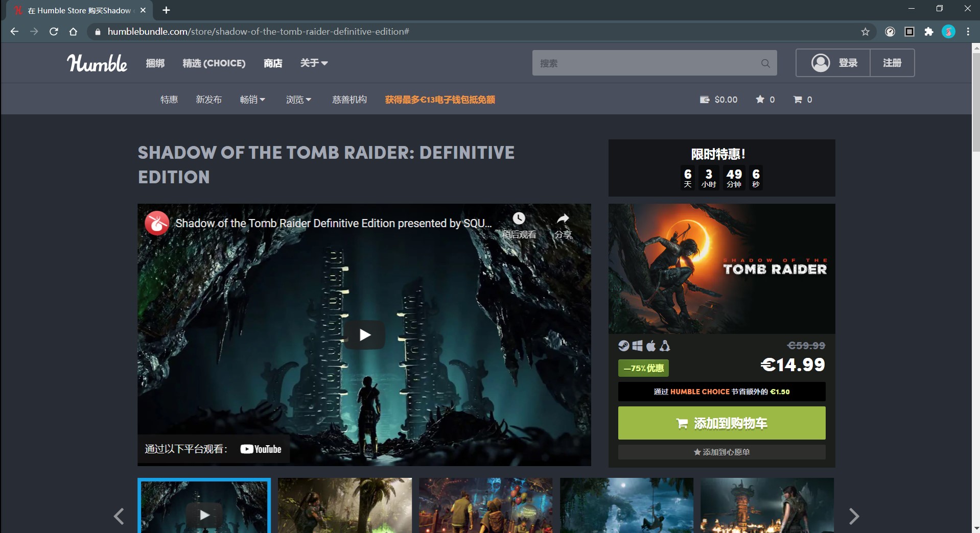Click the orange €13 wallet credit promo link
This screenshot has height=533, width=980.
[x=440, y=100]
